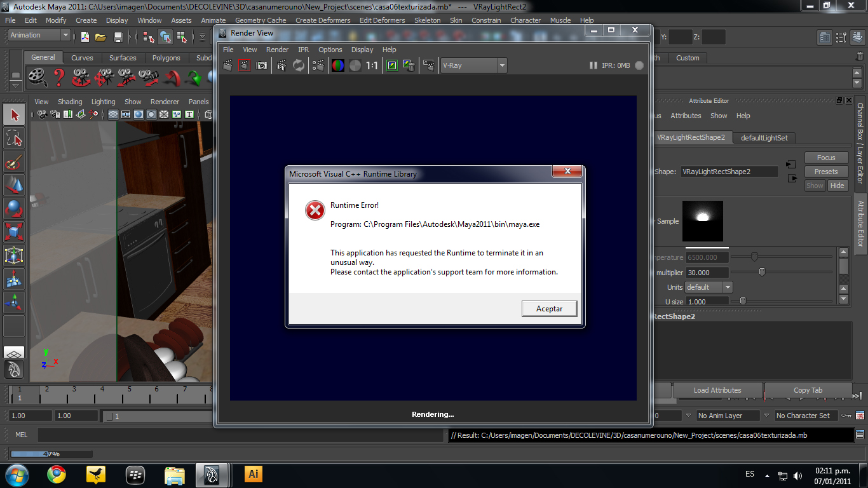Select the Rotate Tool sphere icon
Screen dimensions: 868x488
click(x=14, y=208)
